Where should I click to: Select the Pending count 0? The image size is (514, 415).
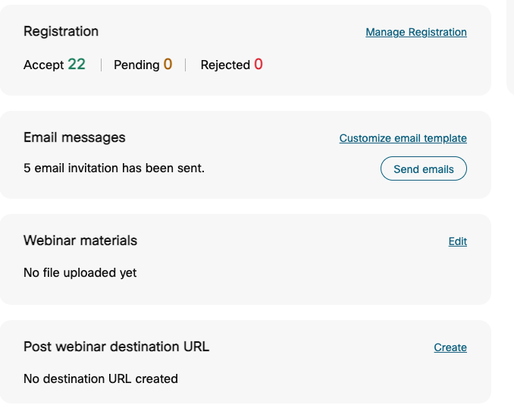click(x=168, y=64)
